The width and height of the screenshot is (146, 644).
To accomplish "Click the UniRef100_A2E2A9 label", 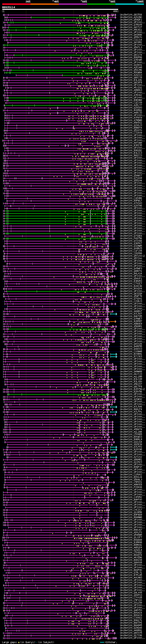I will pyautogui.click(x=131, y=67).
